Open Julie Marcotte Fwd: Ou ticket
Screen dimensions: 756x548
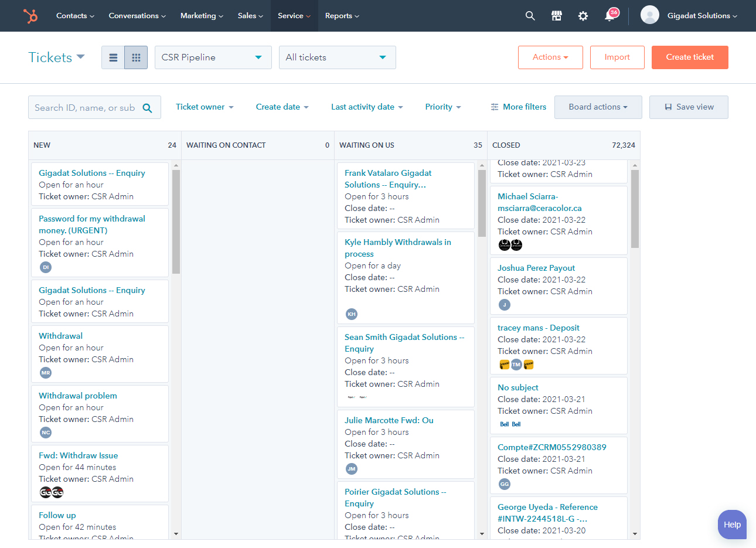tap(389, 420)
